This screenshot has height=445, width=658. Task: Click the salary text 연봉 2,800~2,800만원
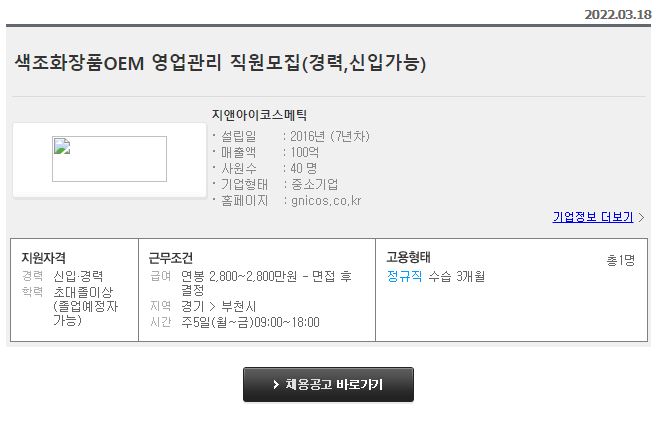point(239,276)
